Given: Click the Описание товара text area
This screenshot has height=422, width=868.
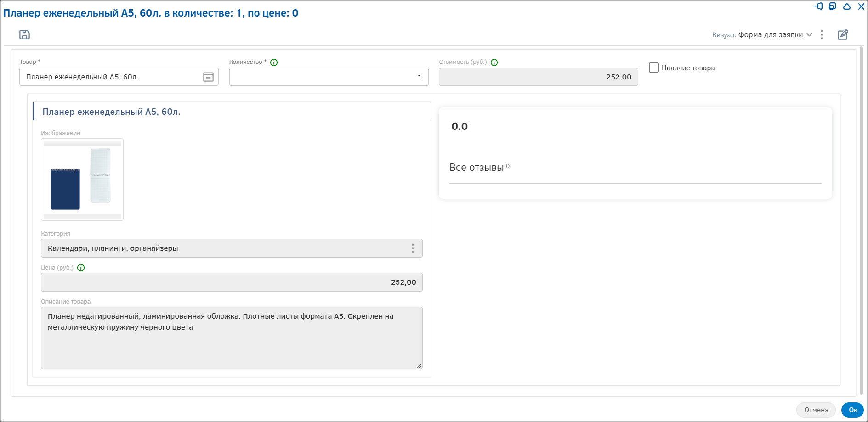Looking at the screenshot, I should pos(232,338).
